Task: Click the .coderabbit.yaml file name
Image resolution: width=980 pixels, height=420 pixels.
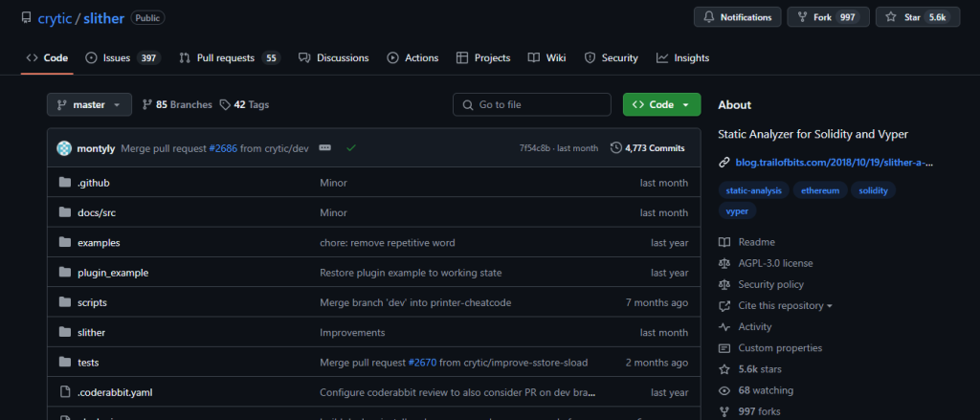Action: tap(115, 392)
